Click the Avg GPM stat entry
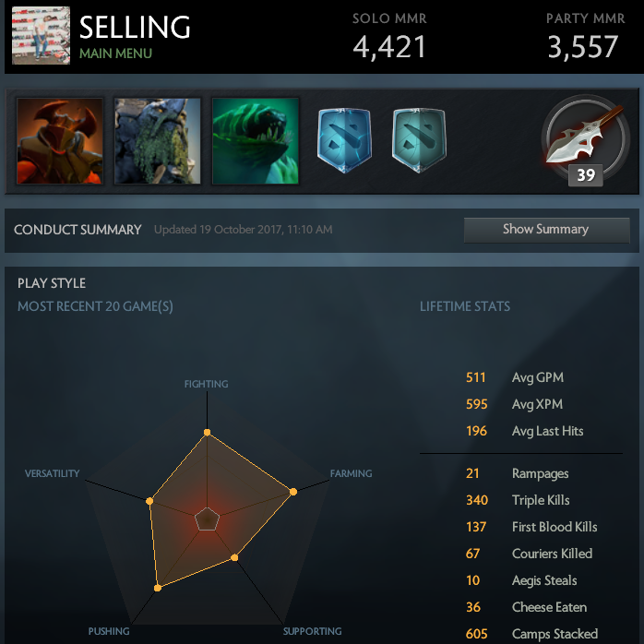Screen dimensions: 644x644 tap(515, 377)
